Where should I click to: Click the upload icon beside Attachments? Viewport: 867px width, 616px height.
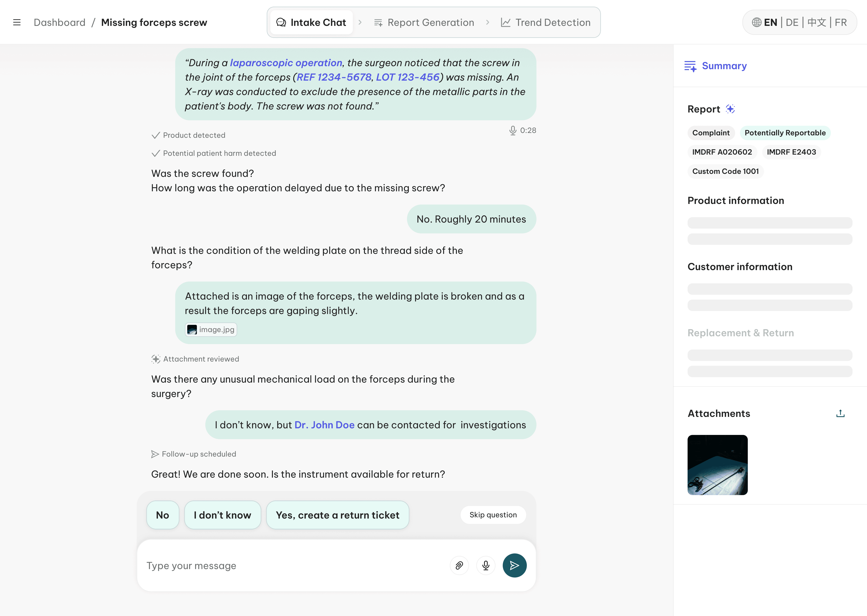click(x=840, y=413)
